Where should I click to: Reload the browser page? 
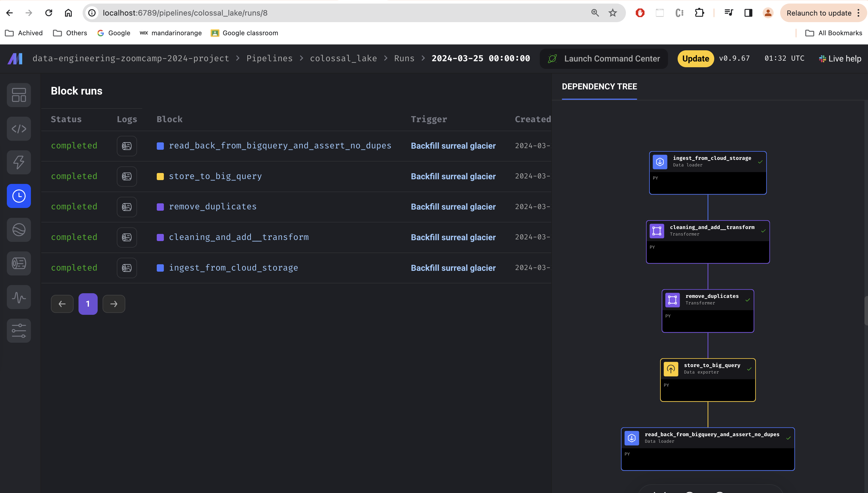coord(49,13)
